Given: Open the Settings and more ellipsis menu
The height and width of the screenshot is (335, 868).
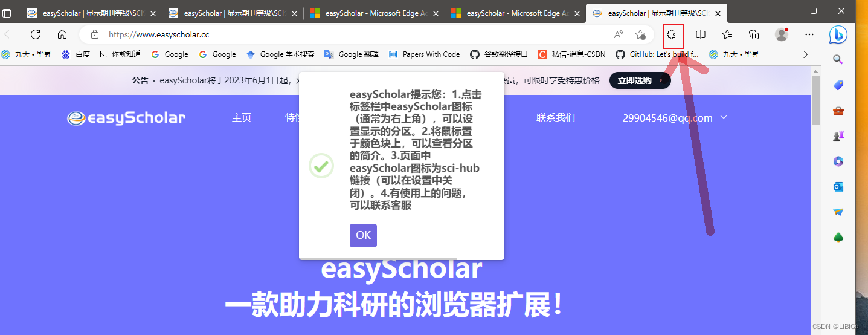Looking at the screenshot, I should tap(809, 34).
